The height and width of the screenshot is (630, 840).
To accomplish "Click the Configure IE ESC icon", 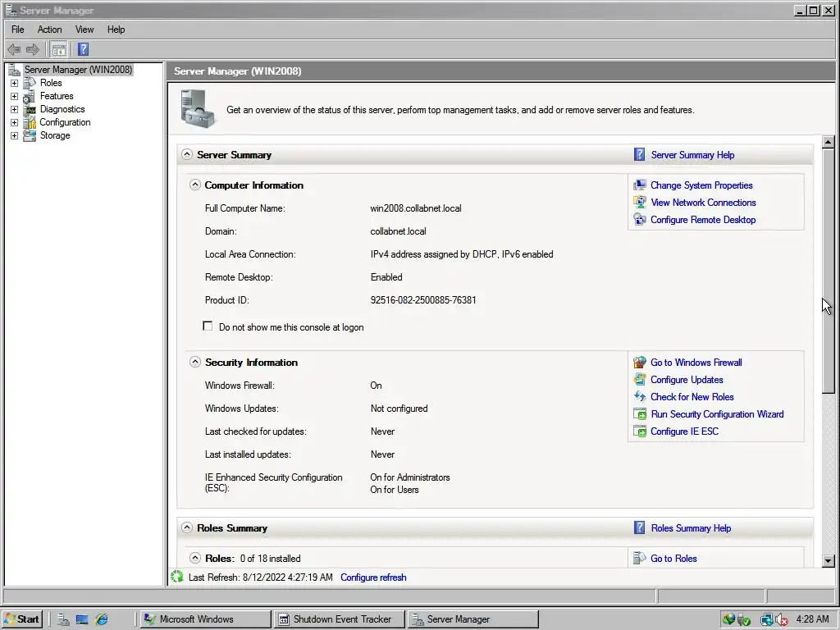I will click(x=640, y=431).
